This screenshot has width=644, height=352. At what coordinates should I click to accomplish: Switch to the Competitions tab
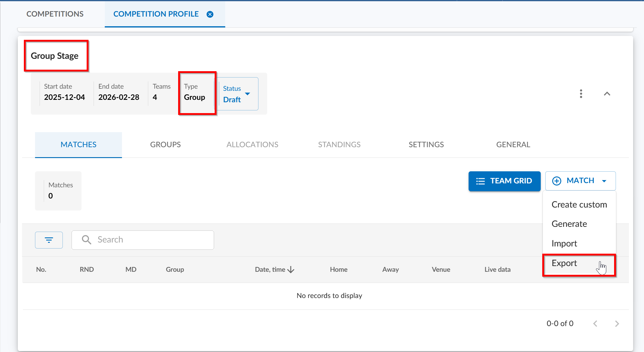(x=55, y=14)
